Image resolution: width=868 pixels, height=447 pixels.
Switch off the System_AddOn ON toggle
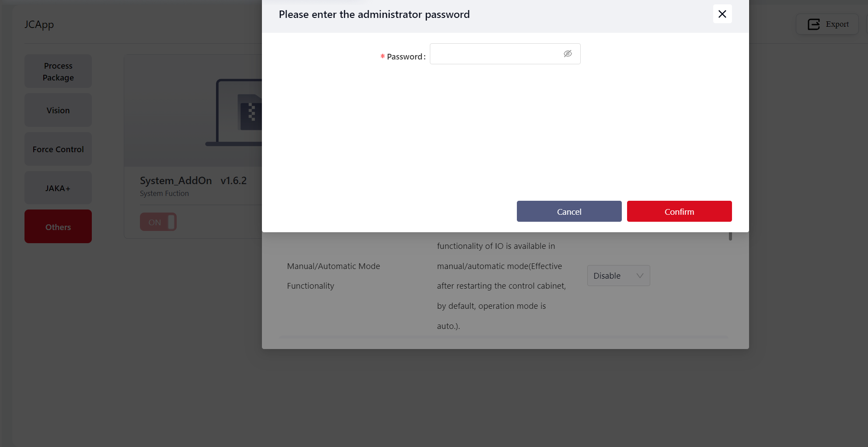(x=158, y=222)
